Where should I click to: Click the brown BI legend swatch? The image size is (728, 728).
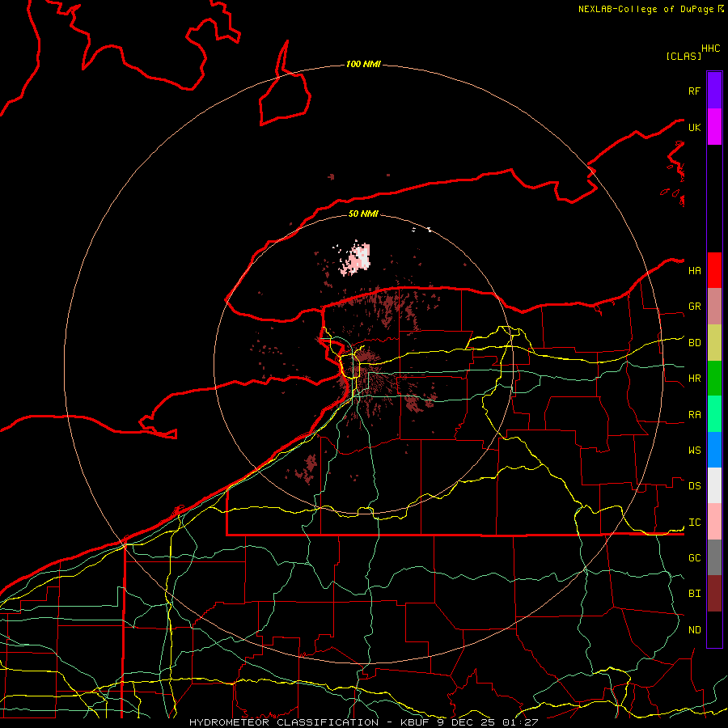tap(714, 594)
